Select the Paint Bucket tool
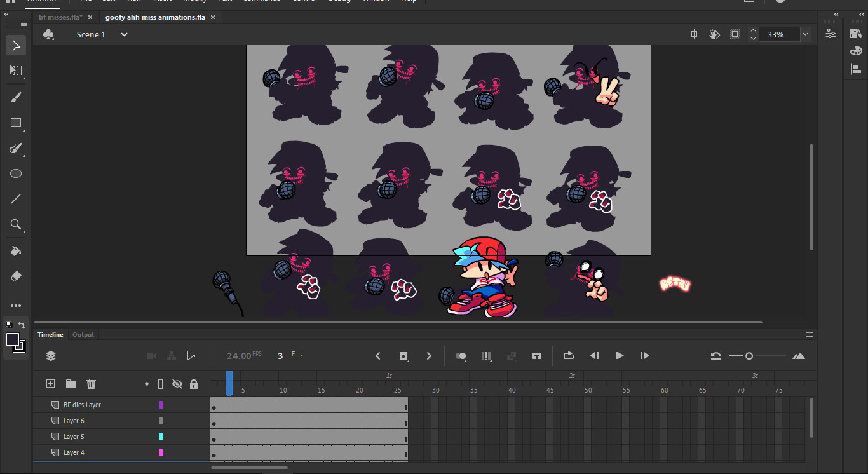The image size is (868, 474). click(x=16, y=250)
